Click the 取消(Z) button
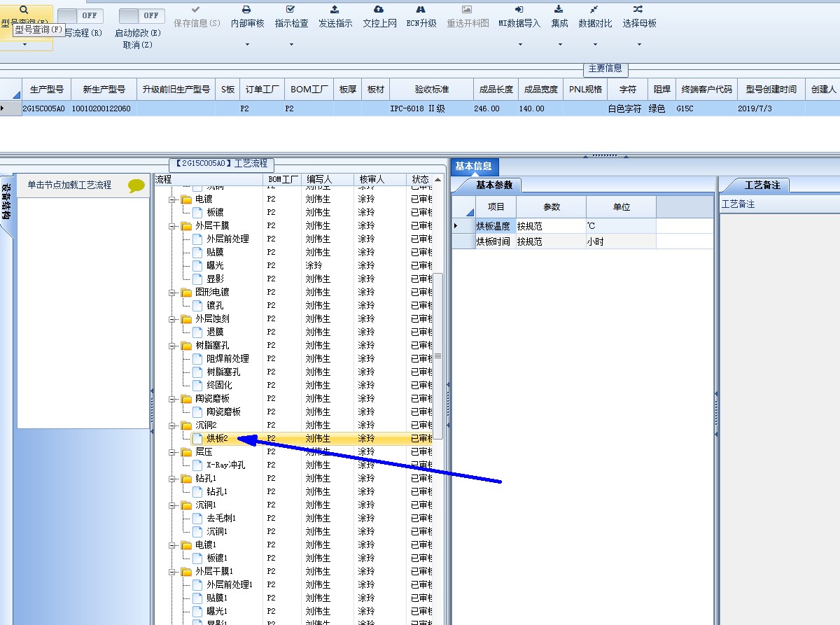840x625 pixels. 137,45
